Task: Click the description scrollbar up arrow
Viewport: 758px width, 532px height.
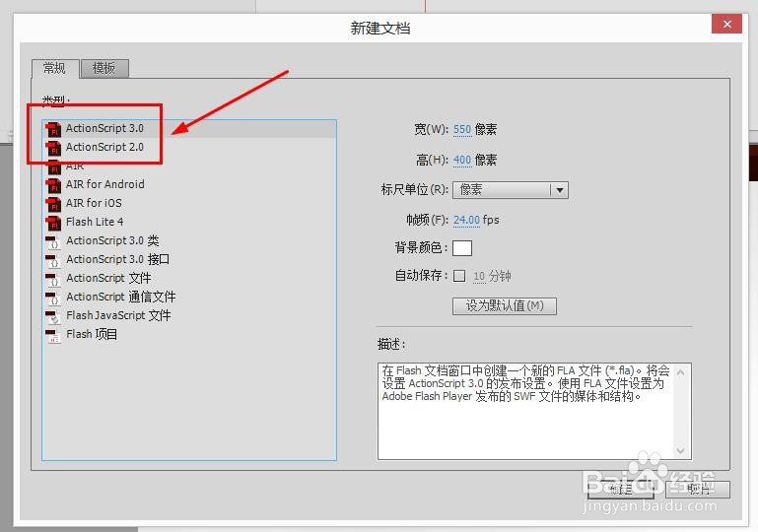Action: [x=681, y=372]
